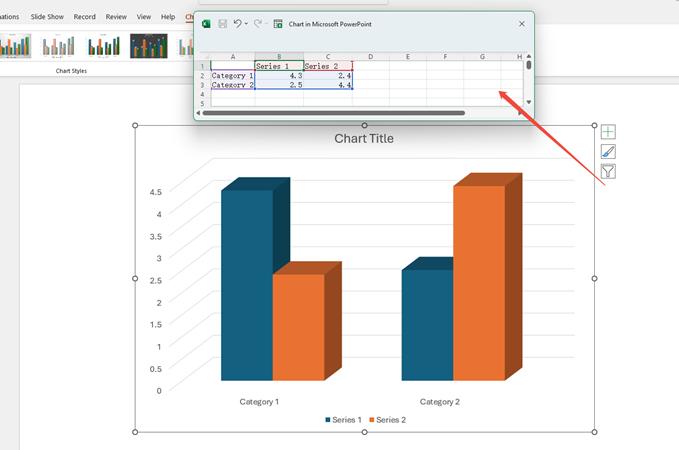Undo the last edit in the chart data window
The image size is (679, 450).
tap(237, 24)
